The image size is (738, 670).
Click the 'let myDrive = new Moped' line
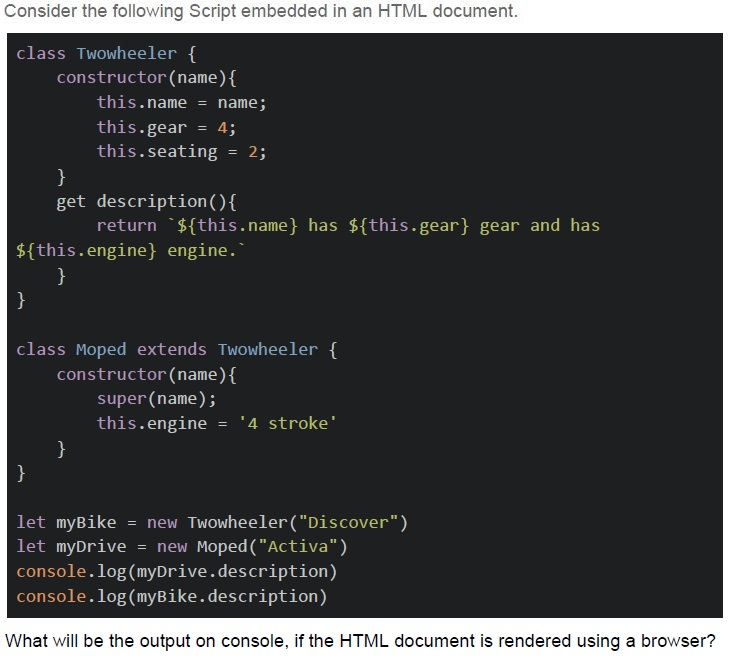pyautogui.click(x=182, y=547)
